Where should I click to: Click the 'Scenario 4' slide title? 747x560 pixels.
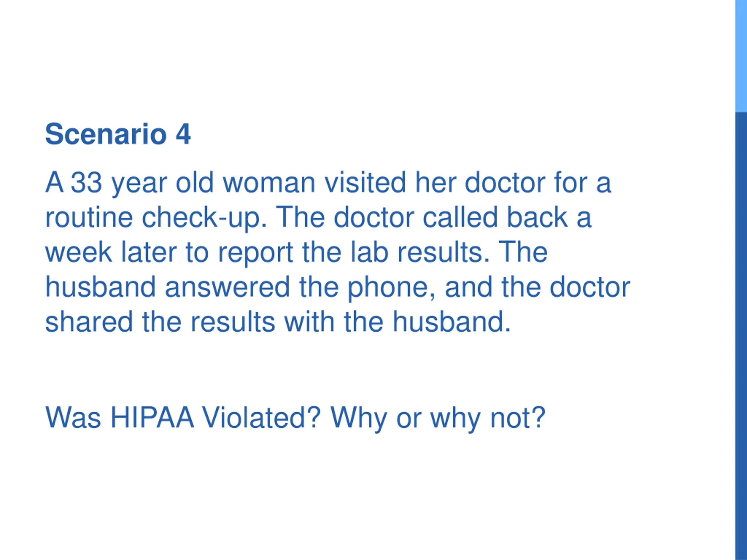pos(118,134)
